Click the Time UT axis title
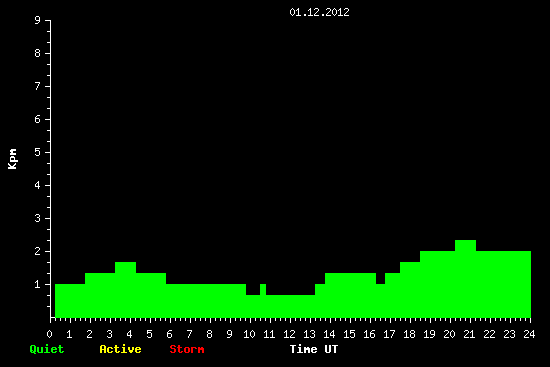The image size is (550, 367). coord(314,349)
